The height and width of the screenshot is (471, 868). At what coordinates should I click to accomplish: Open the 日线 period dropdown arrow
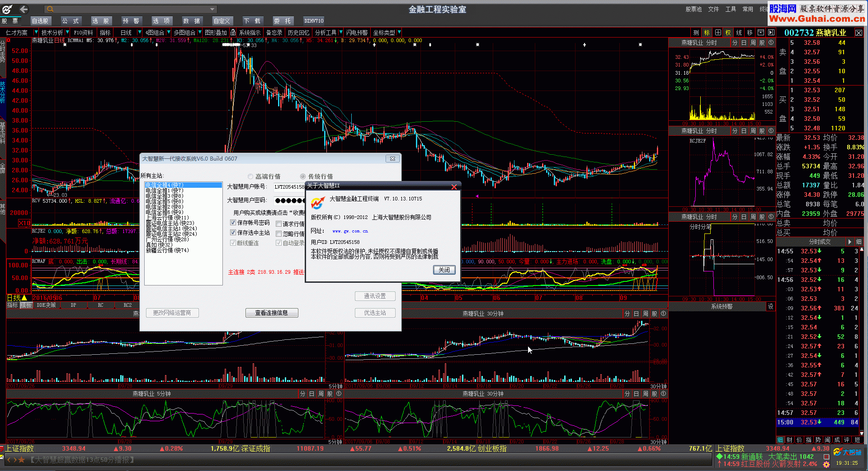pyautogui.click(x=139, y=33)
